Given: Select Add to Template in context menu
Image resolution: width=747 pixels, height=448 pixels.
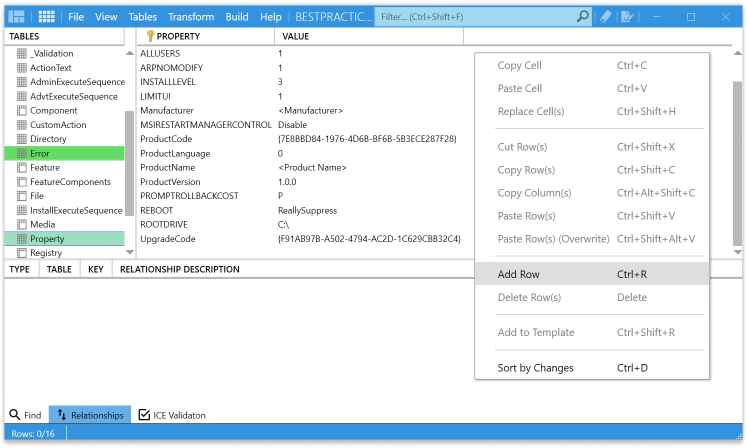Looking at the screenshot, I should pos(592,332).
